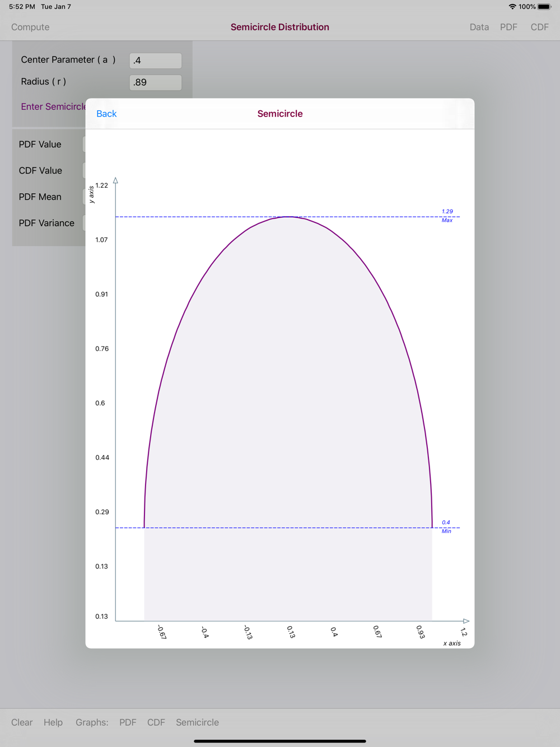
Task: Show the CDF graph from bottom toolbar
Action: pyautogui.click(x=156, y=722)
